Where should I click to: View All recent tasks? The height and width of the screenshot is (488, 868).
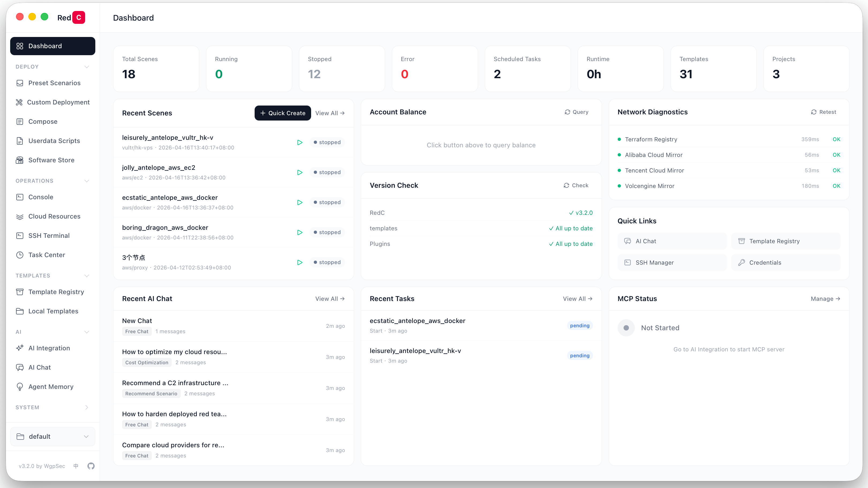pyautogui.click(x=577, y=299)
